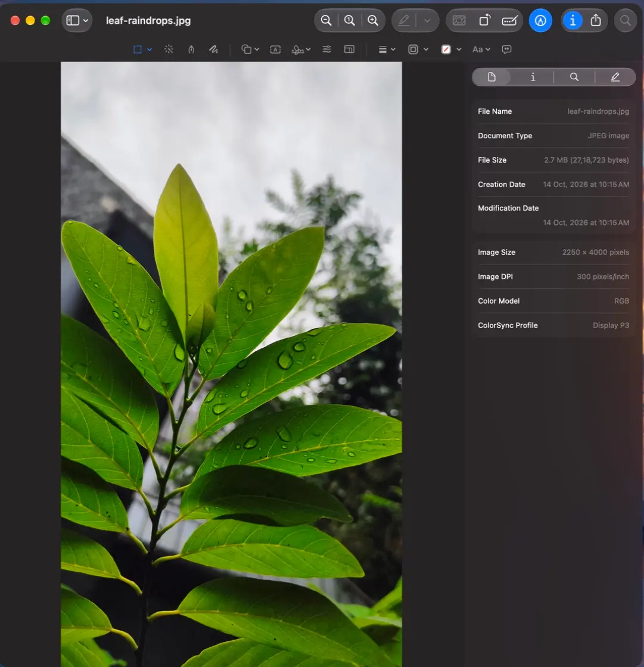
Task: Insert a text box
Action: [x=275, y=49]
